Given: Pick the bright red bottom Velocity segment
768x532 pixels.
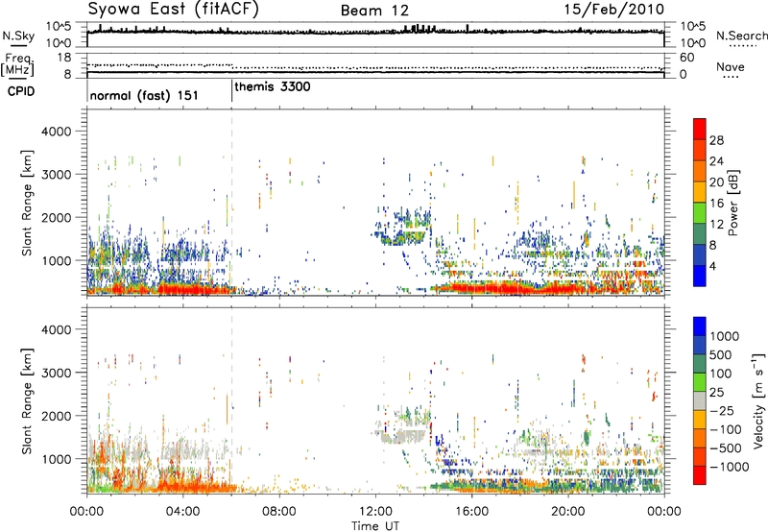Looking at the screenshot, I should pos(700,475).
